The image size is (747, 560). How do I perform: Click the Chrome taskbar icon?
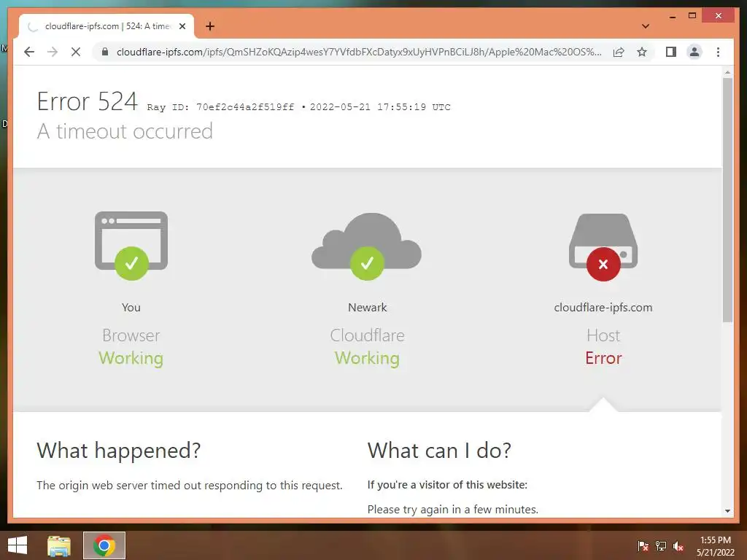tap(104, 545)
